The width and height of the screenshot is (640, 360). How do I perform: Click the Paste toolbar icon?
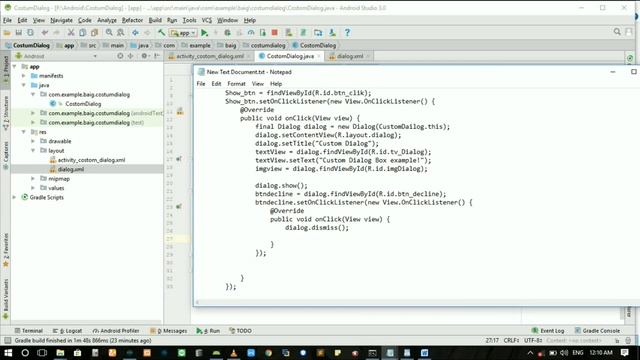[x=94, y=33]
